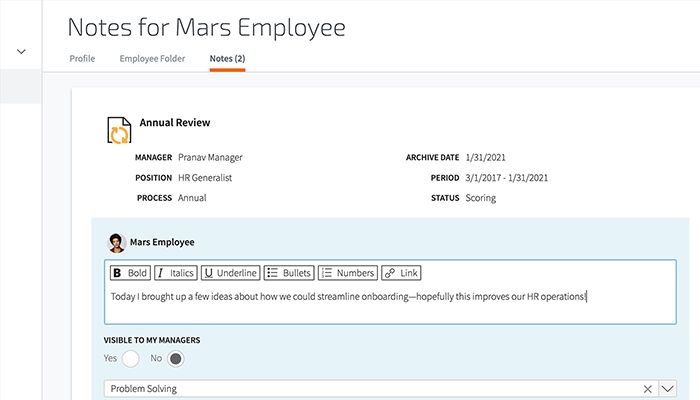This screenshot has width=700, height=400.
Task: Click the Annual Review document icon
Action: tap(119, 130)
